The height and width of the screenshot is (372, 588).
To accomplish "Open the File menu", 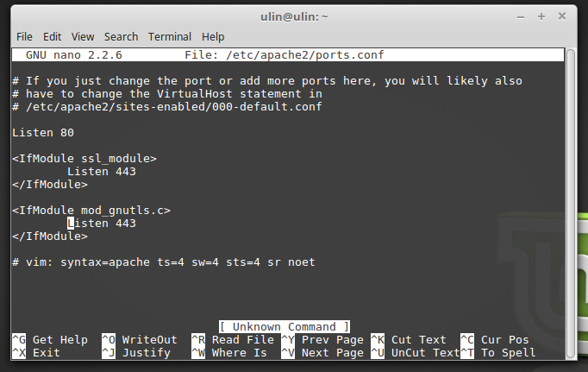I will (x=24, y=37).
